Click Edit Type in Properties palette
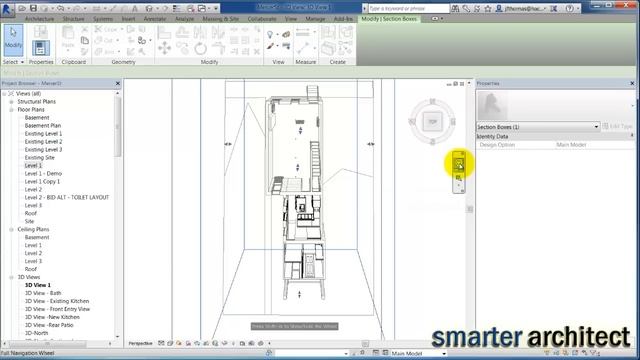Screen dimensions: 640x360 click(x=618, y=127)
